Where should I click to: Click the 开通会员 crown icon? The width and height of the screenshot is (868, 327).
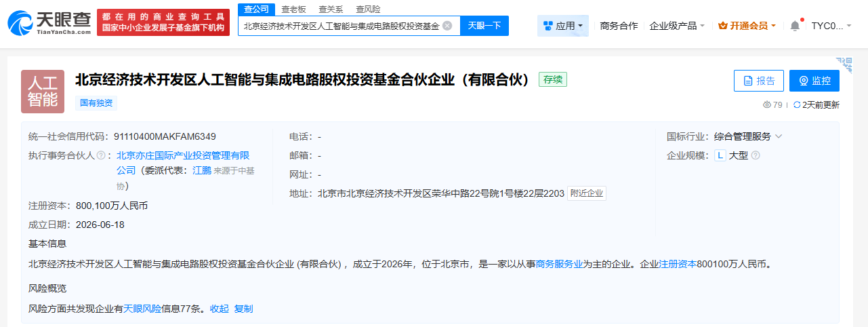[x=722, y=26]
